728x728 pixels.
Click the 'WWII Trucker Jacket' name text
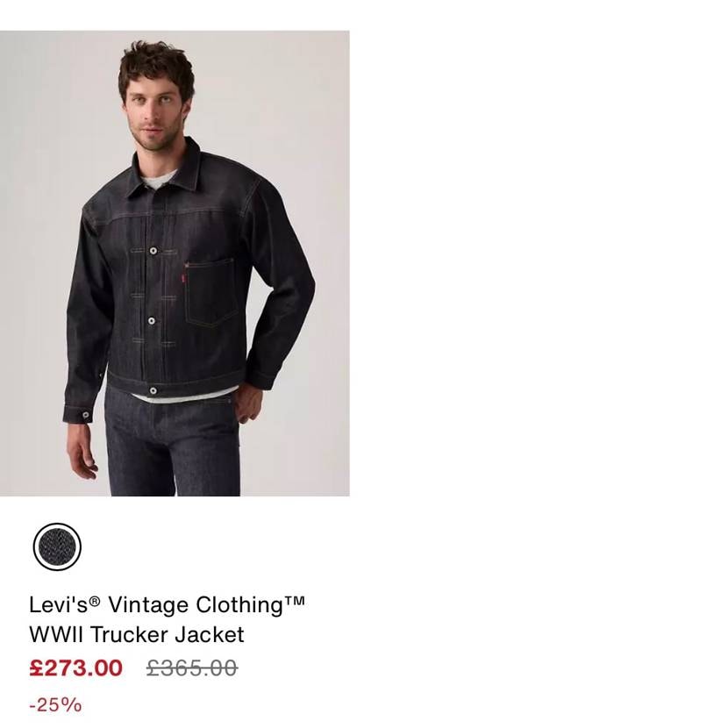137,634
